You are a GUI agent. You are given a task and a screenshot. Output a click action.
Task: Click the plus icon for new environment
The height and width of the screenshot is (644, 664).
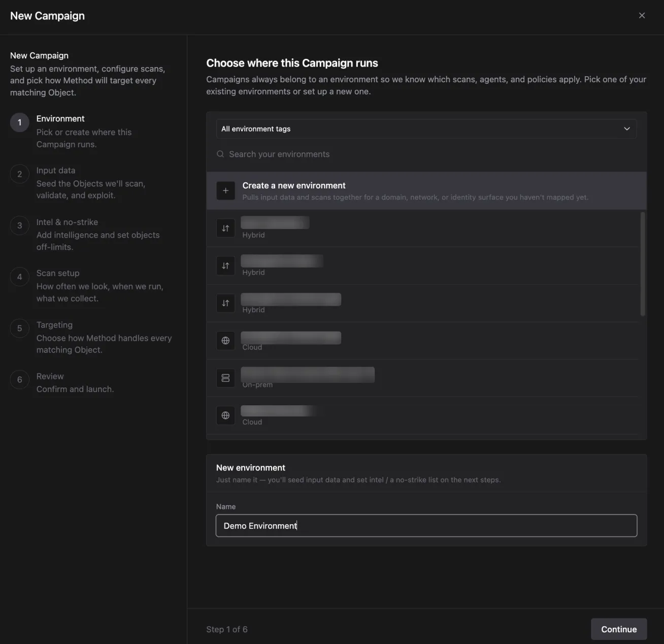[225, 191]
